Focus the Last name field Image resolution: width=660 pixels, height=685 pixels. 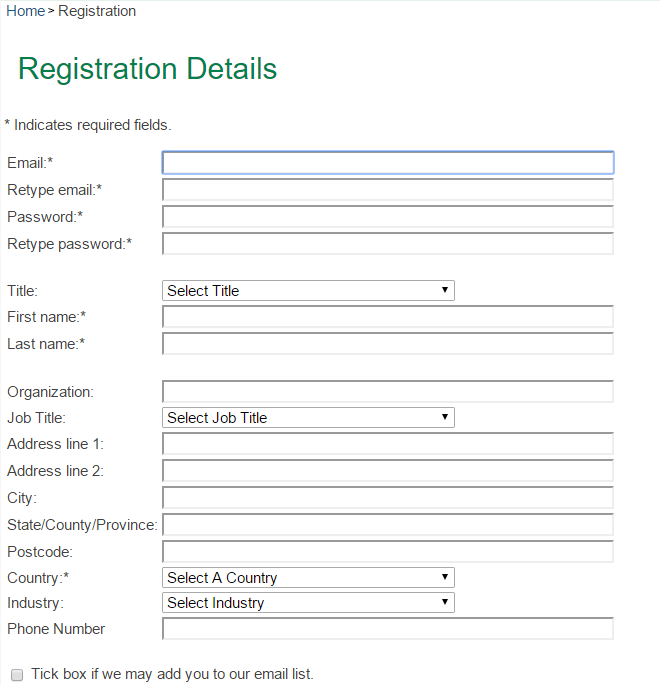(x=387, y=344)
